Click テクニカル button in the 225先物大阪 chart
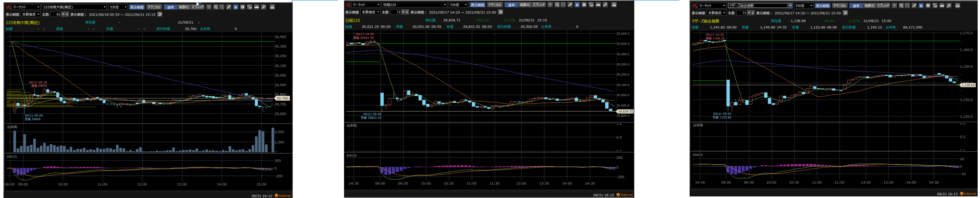This screenshot has width=980, height=198. 154,7
